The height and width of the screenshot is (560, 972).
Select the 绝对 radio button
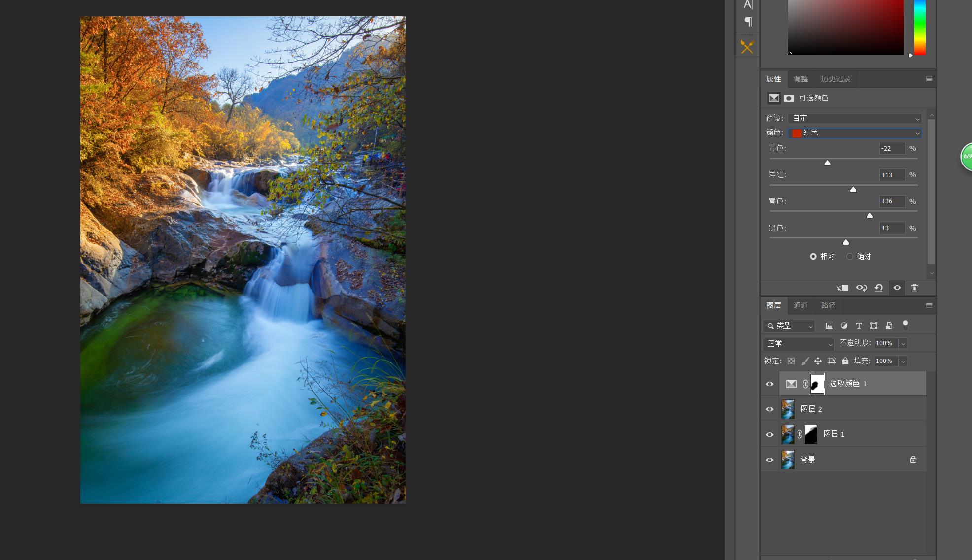point(850,256)
